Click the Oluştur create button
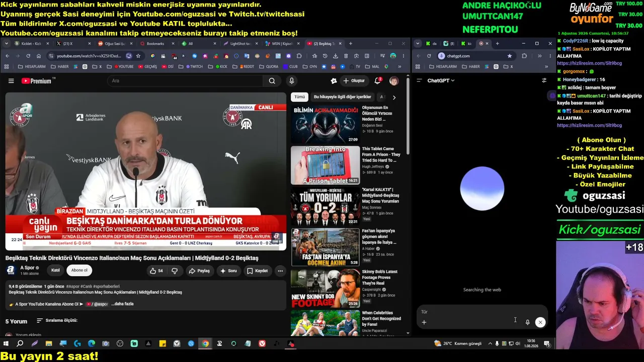The image size is (644, 362). (354, 81)
